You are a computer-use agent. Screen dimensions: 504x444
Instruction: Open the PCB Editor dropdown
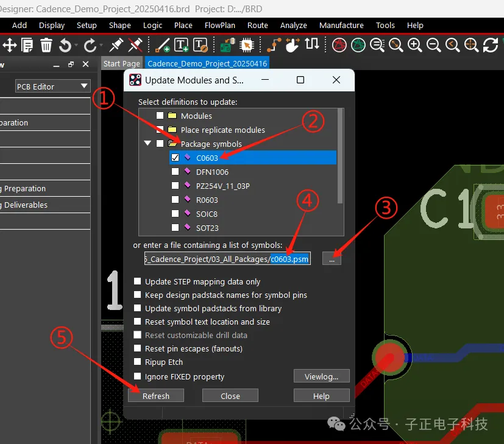point(52,86)
